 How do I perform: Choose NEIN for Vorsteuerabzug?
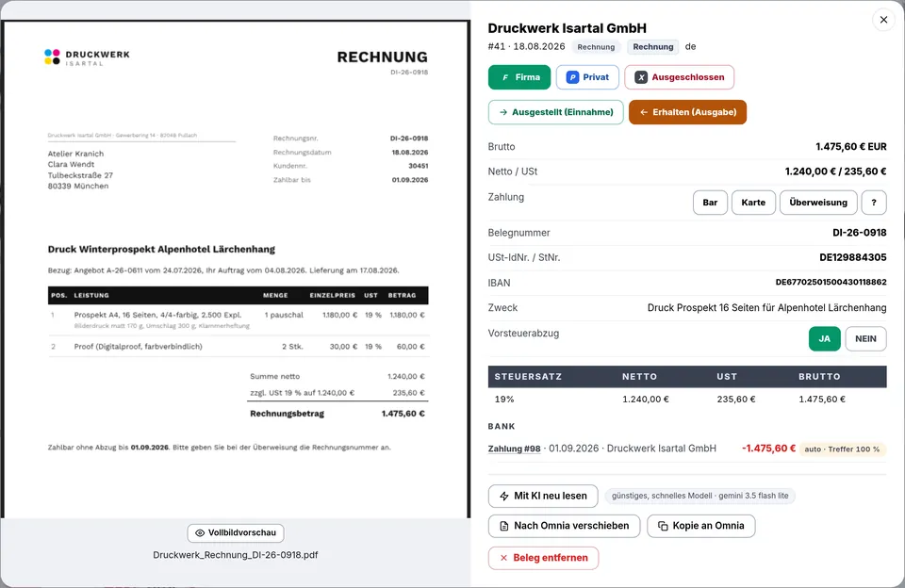[865, 338]
